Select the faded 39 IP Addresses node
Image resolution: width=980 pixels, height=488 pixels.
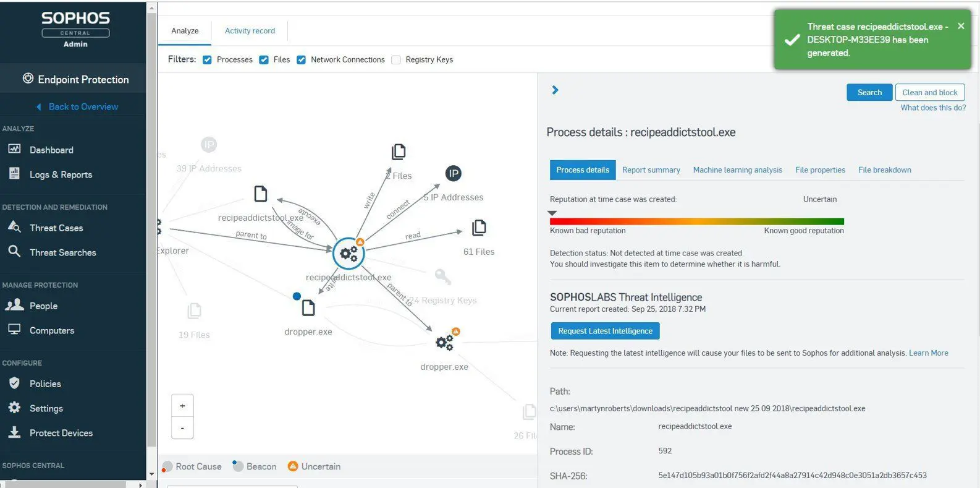pyautogui.click(x=209, y=145)
